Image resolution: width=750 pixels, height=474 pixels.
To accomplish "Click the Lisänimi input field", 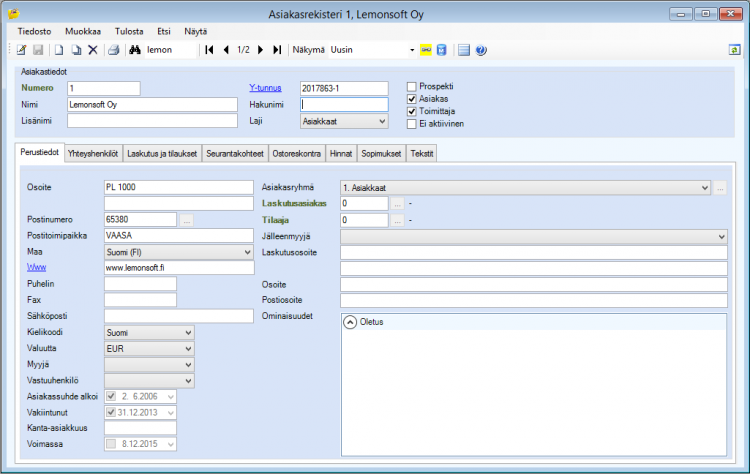I will coord(152,121).
